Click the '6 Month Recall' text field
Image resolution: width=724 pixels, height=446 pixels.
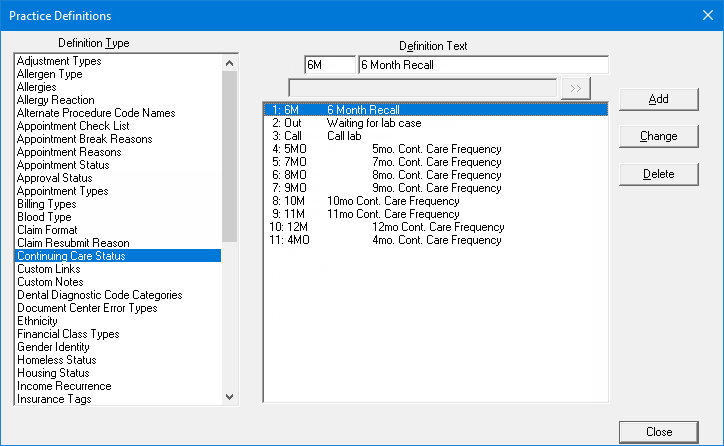(x=482, y=65)
